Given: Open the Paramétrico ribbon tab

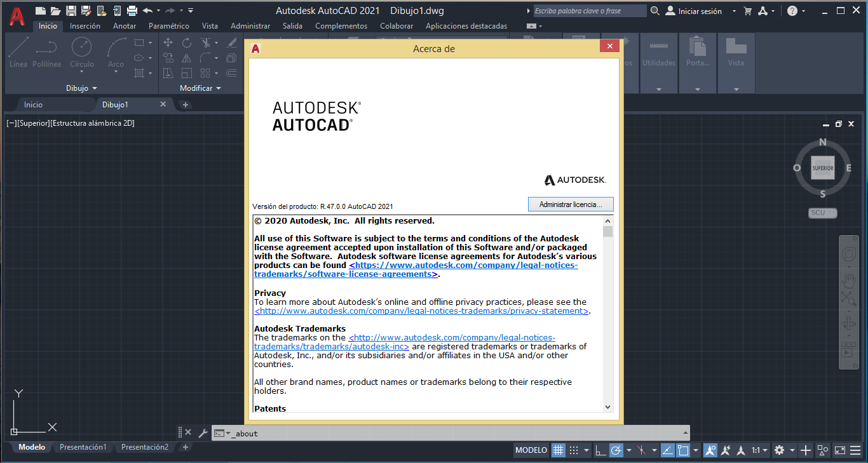Looking at the screenshot, I should coord(169,26).
